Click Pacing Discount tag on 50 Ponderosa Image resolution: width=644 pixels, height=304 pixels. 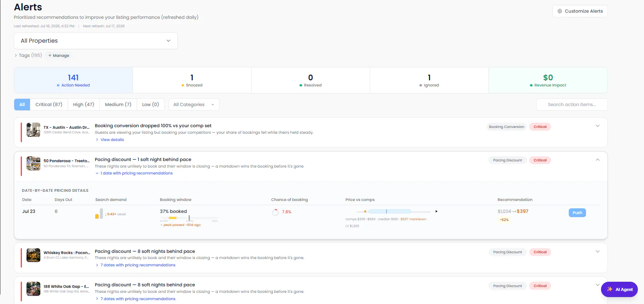[x=507, y=160]
